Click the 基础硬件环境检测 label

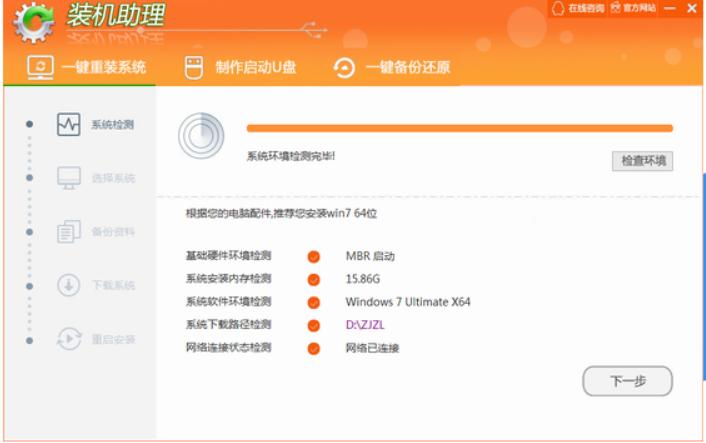coord(228,256)
